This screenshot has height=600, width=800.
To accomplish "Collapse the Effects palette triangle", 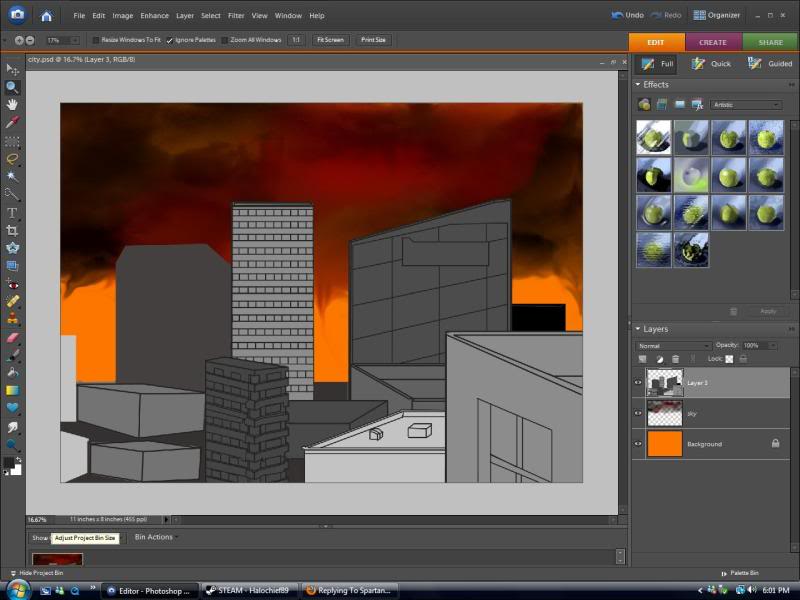I will [638, 84].
